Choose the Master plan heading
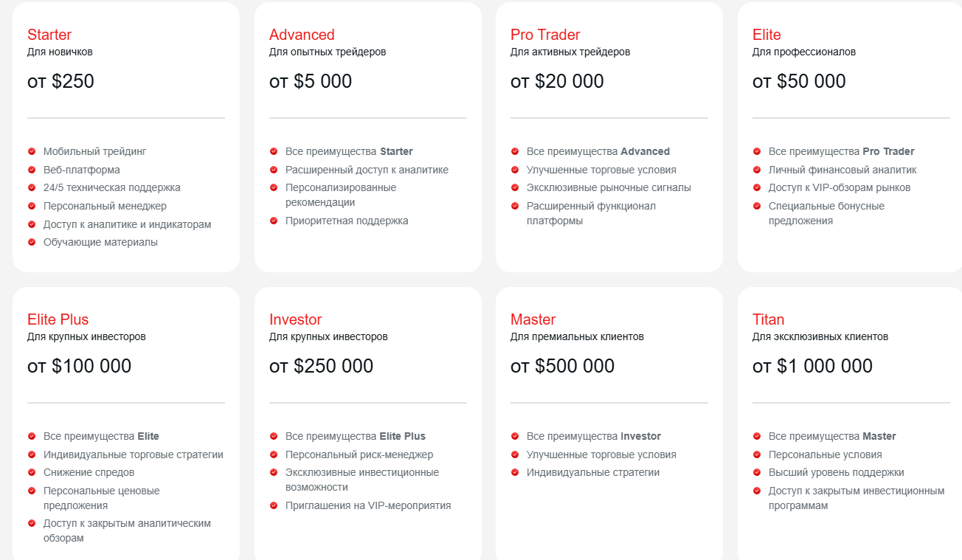The image size is (962, 560). 533,319
